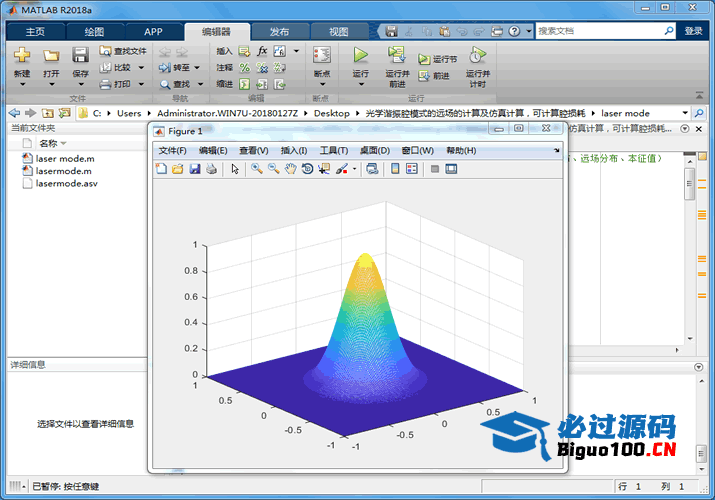Open Figure Edit (编辑) menu
715x500 pixels.
(213, 150)
